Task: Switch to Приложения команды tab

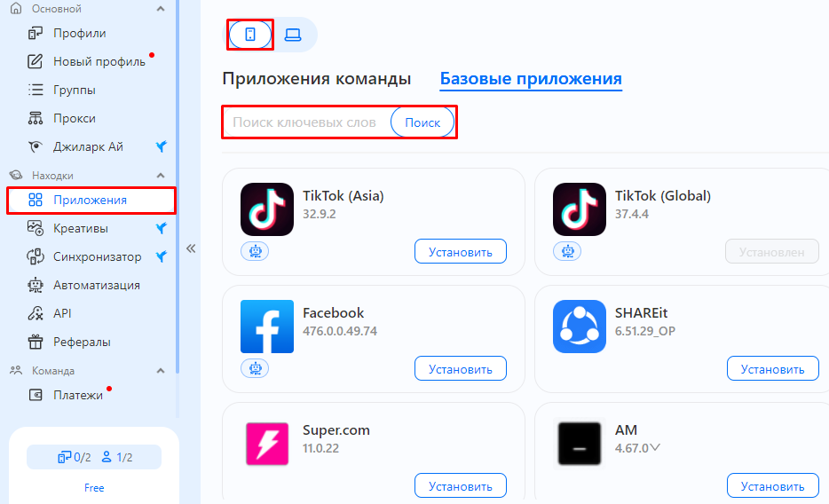Action: coord(317,79)
